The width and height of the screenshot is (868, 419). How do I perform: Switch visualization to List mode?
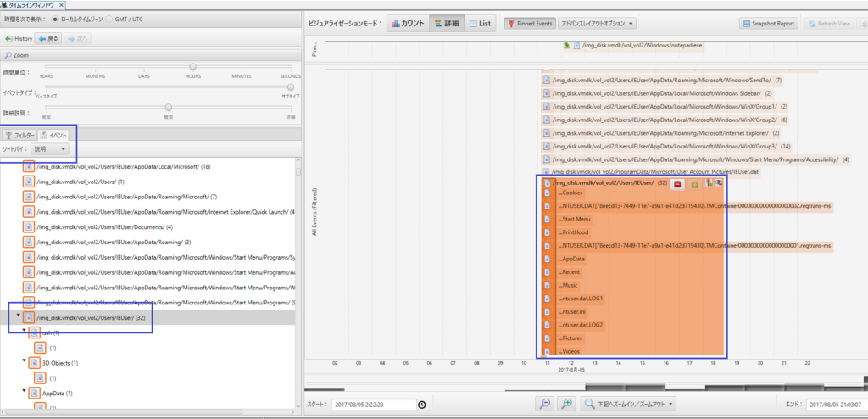point(480,24)
